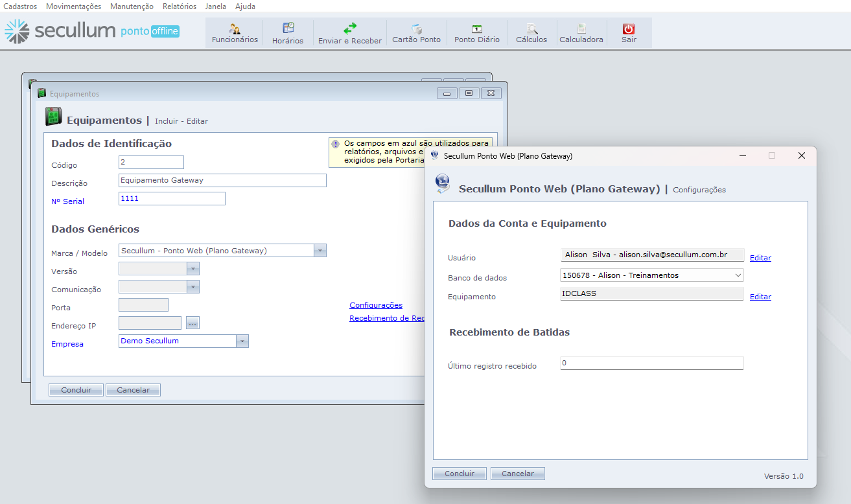Viewport: 851px width, 504px height.
Task: Click the Editar link beside Usuário
Action: pyautogui.click(x=760, y=258)
